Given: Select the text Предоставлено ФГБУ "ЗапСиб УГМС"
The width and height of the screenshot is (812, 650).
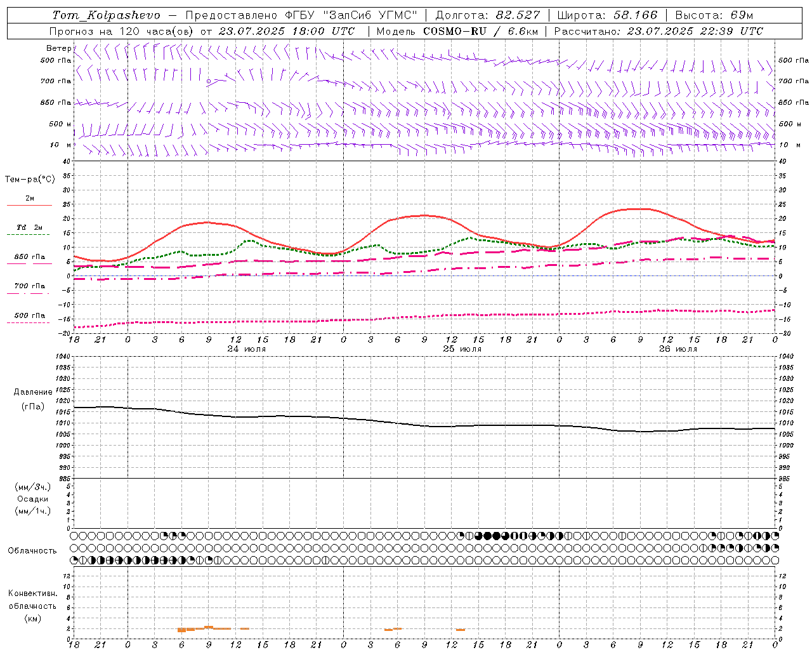Looking at the screenshot, I should (301, 15).
